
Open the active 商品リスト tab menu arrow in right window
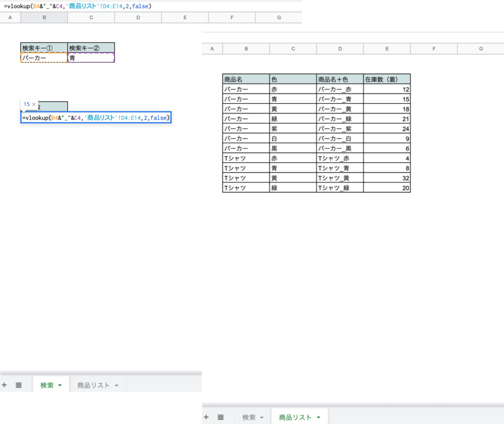[x=318, y=418]
